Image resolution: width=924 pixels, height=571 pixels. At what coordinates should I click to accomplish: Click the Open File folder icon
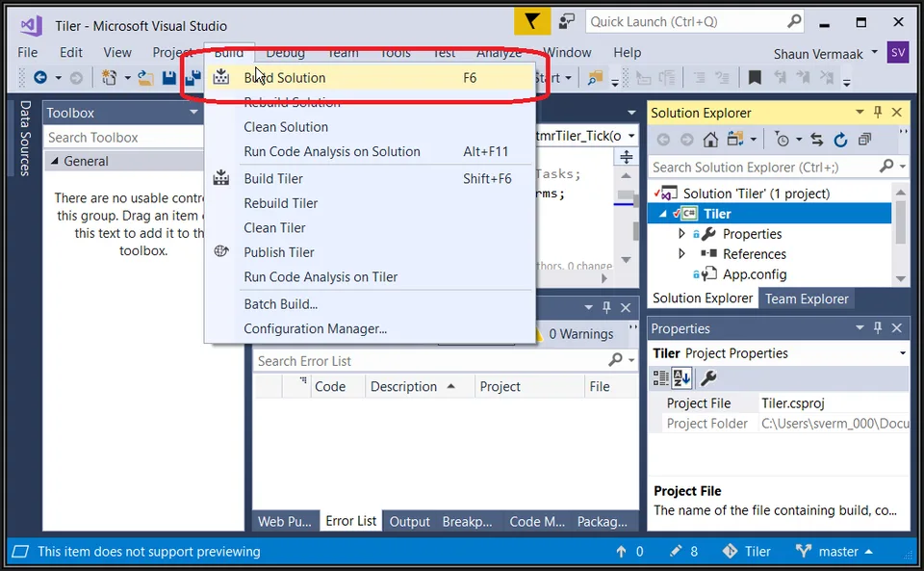tap(145, 77)
